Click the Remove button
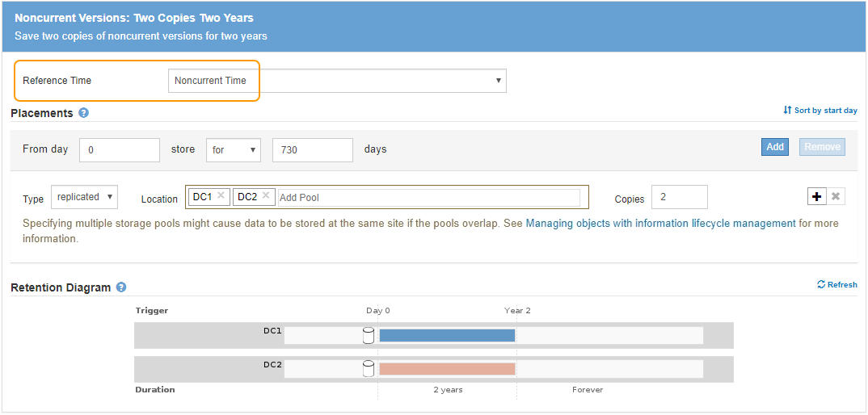Viewport: 868px width, 415px height. tap(822, 147)
